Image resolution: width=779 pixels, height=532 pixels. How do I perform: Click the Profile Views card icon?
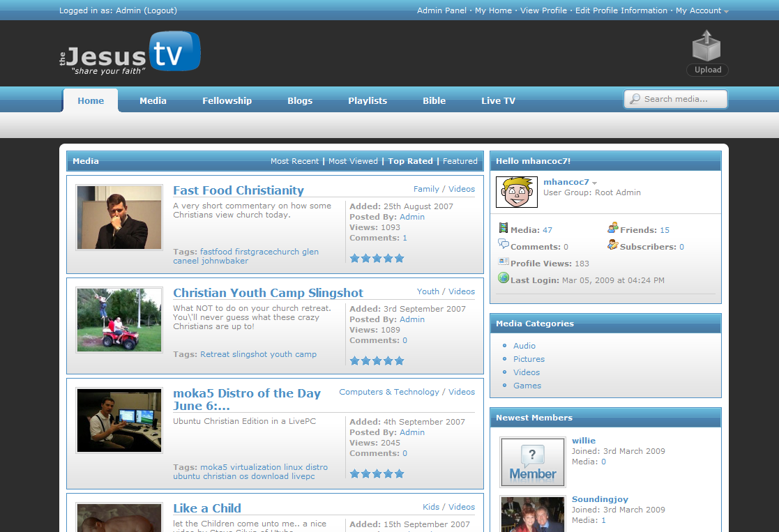click(504, 261)
